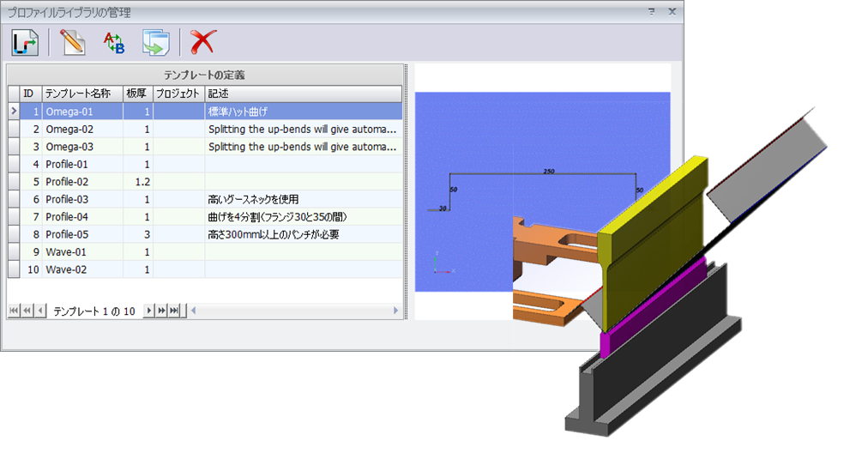Click the row selector of Omega-01
This screenshot has width=868, height=453.
pos(14,112)
